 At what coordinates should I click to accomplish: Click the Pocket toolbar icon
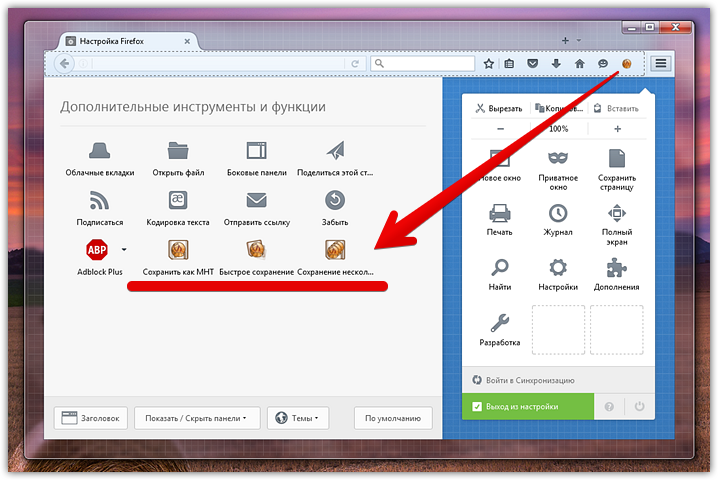(533, 64)
